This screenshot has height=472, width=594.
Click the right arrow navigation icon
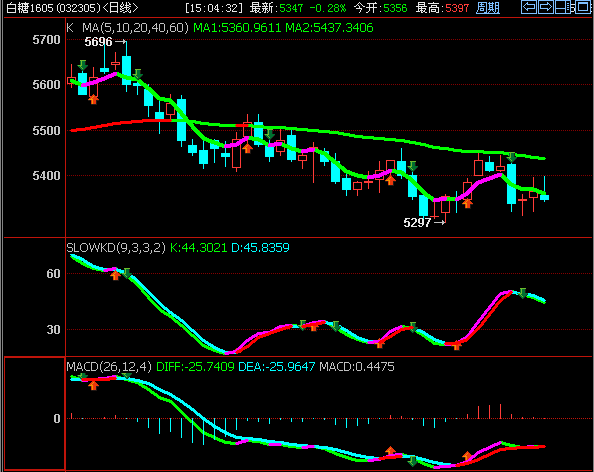pyautogui.click(x=545, y=7)
